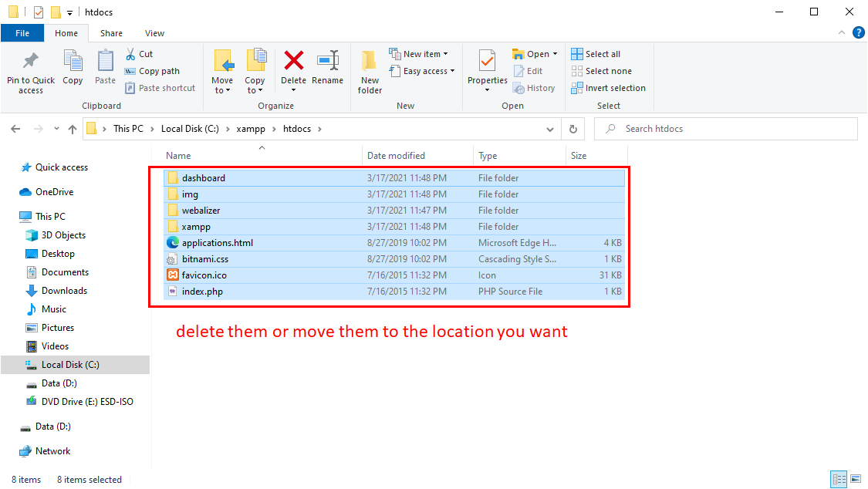
Task: Select applications.html file
Action: (x=394, y=243)
